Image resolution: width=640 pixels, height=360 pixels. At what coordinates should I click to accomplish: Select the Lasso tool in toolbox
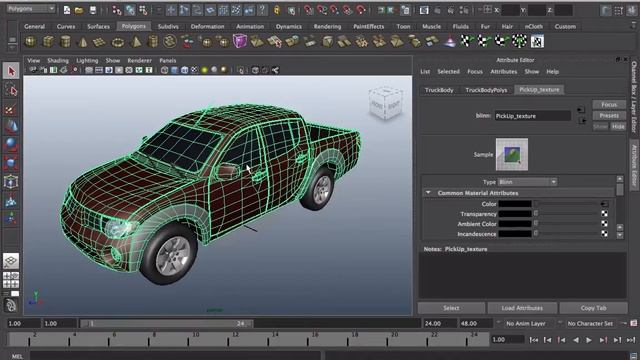(x=11, y=90)
